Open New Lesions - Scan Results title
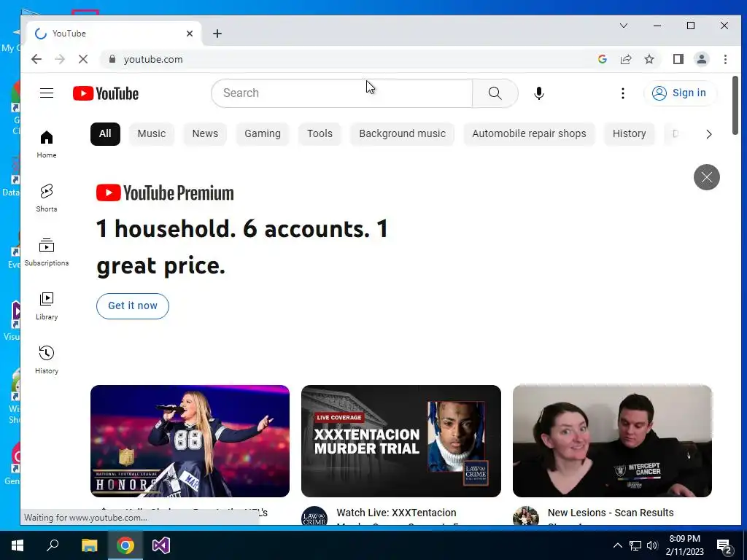The width and height of the screenshot is (747, 560). [x=611, y=513]
